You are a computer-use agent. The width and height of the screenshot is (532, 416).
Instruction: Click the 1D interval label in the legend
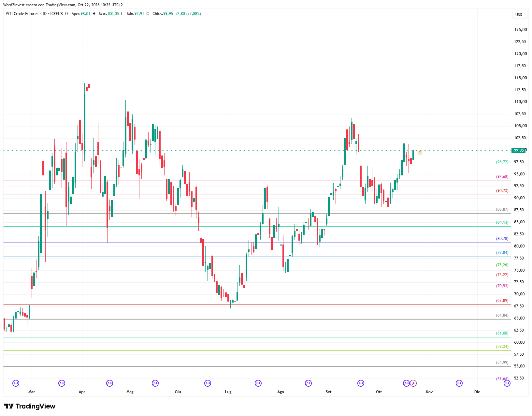click(x=44, y=14)
